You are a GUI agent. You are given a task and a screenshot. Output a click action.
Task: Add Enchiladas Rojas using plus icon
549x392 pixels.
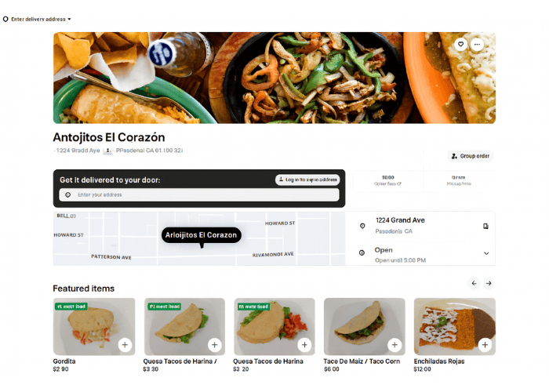tap(485, 345)
